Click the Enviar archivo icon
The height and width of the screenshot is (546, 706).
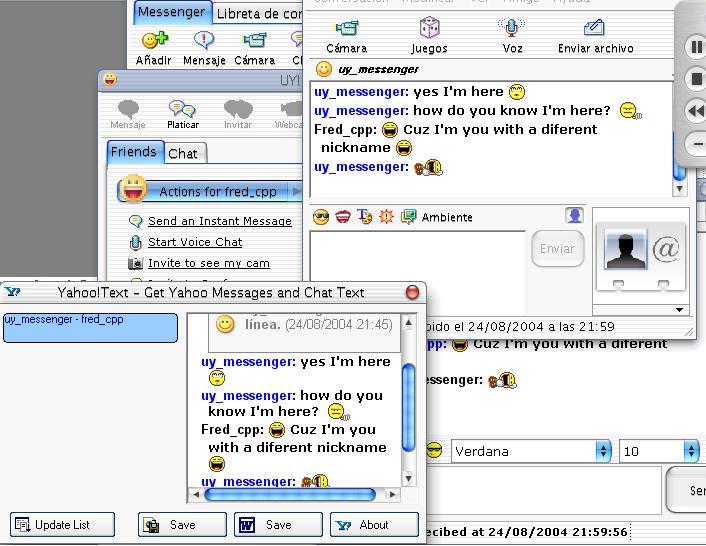594,28
